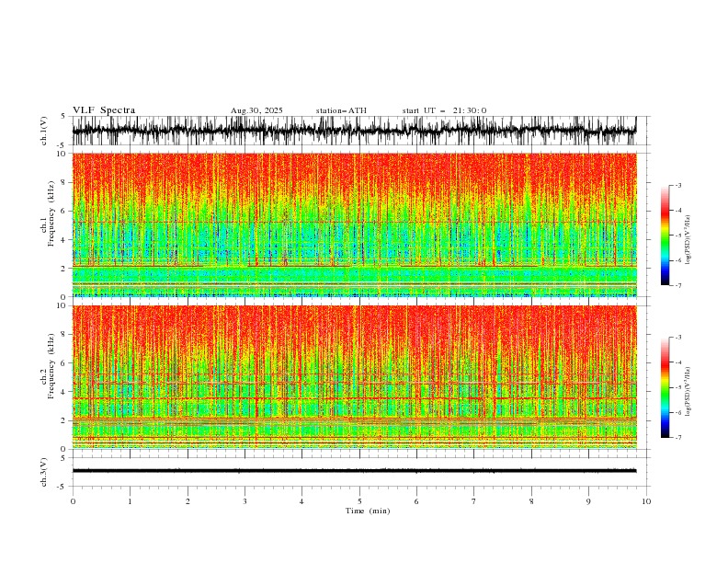This screenshot has height=563, width=728.
Task: Click the ch.3(V) axis label
Action: pyautogui.click(x=44, y=472)
